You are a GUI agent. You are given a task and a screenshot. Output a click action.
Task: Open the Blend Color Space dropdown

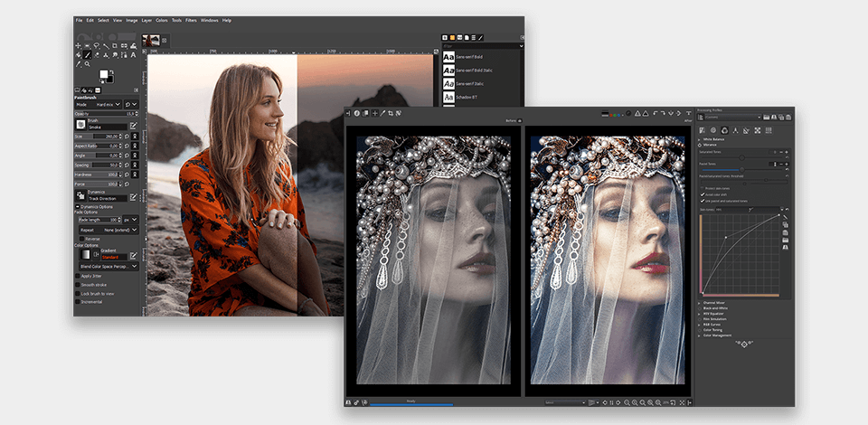(107, 267)
